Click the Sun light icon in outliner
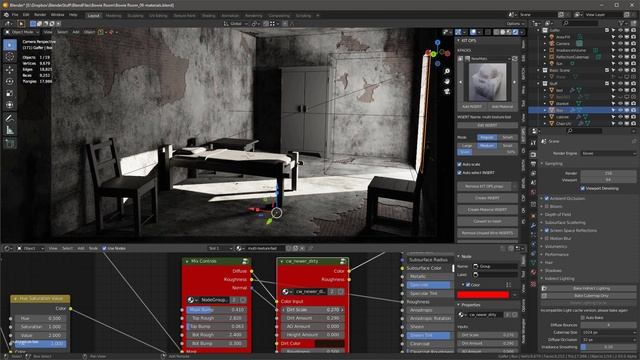640x360 pixels. [x=551, y=63]
